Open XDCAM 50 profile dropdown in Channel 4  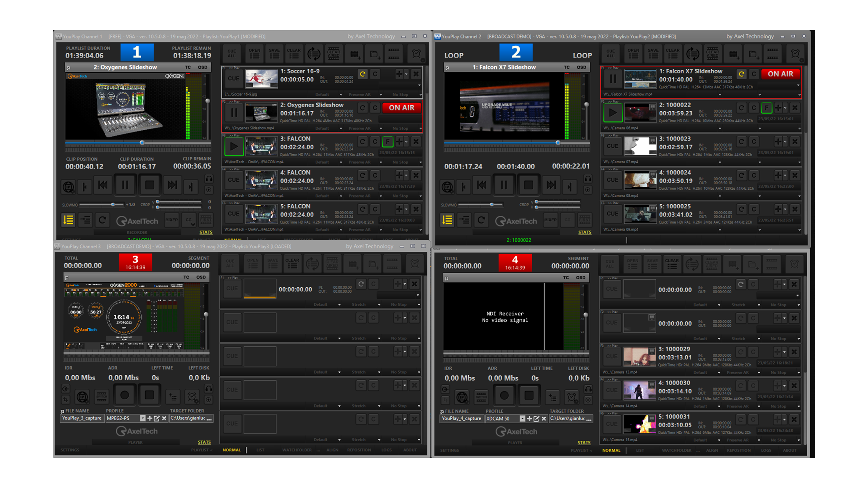(522, 419)
